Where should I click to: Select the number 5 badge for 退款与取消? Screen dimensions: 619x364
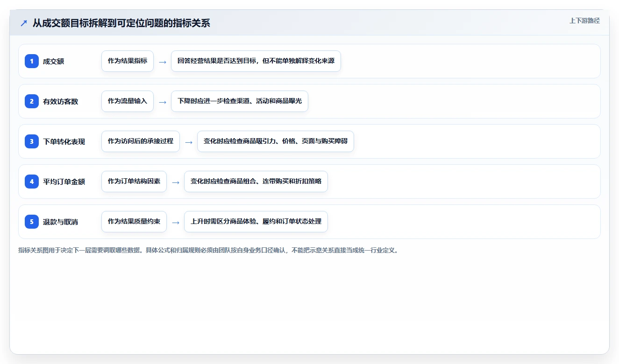[x=32, y=222]
